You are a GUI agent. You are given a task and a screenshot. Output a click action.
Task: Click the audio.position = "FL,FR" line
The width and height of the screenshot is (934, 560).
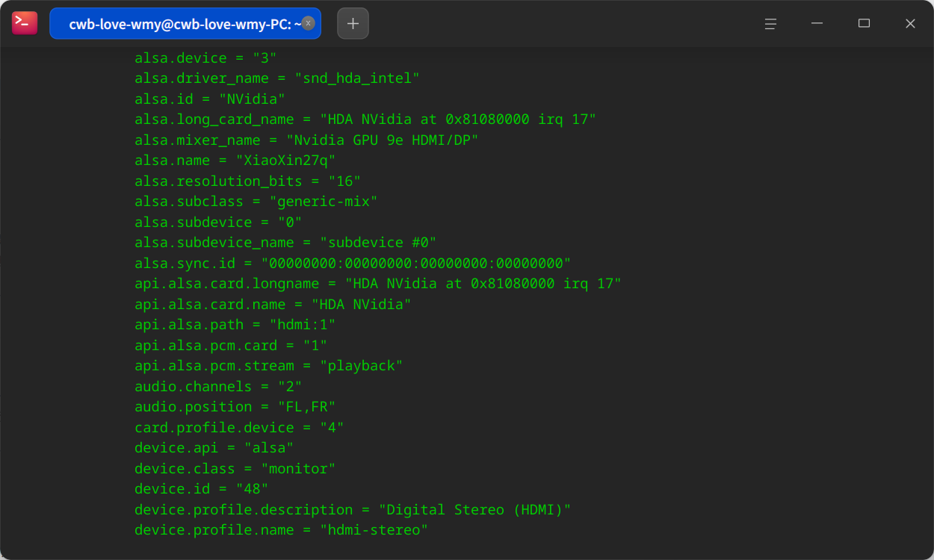235,407
